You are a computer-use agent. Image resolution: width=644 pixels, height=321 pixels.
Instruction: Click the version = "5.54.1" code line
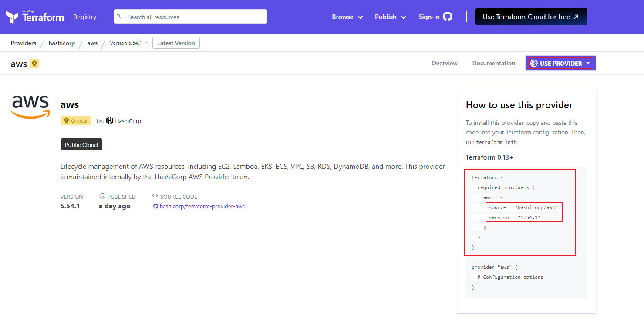click(x=515, y=217)
